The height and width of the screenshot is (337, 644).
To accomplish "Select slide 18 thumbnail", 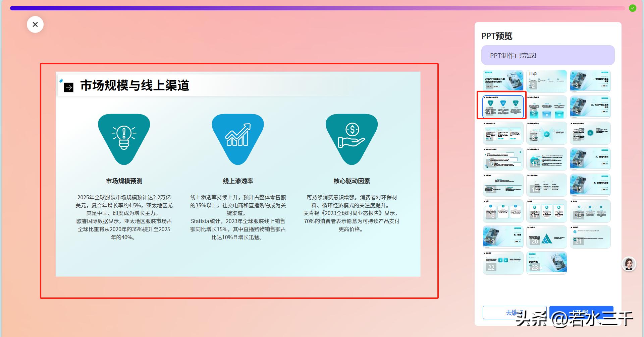I will click(590, 211).
